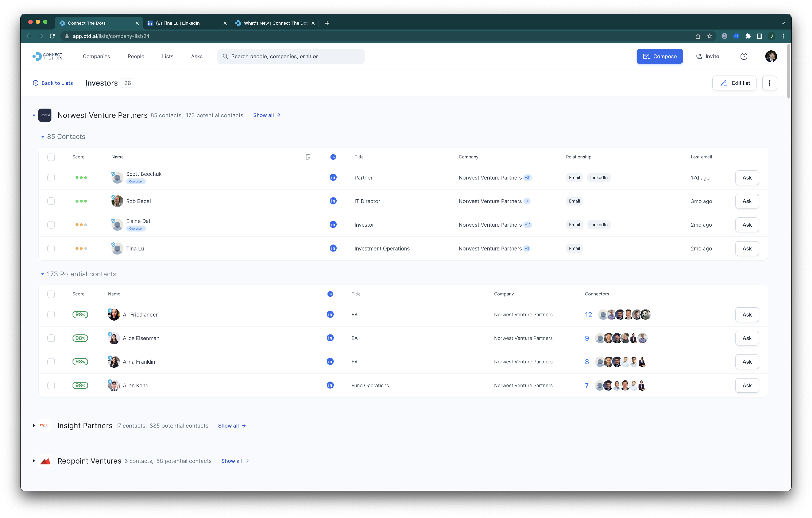This screenshot has width=812, height=518.
Task: Open Scott Beechuk's LinkedIn icon
Action: 333,177
